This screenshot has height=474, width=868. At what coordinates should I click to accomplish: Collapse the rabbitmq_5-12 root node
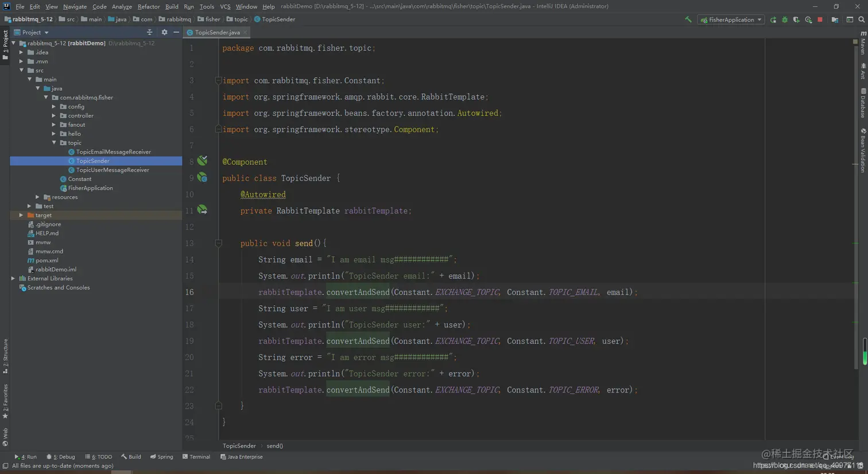(x=14, y=43)
